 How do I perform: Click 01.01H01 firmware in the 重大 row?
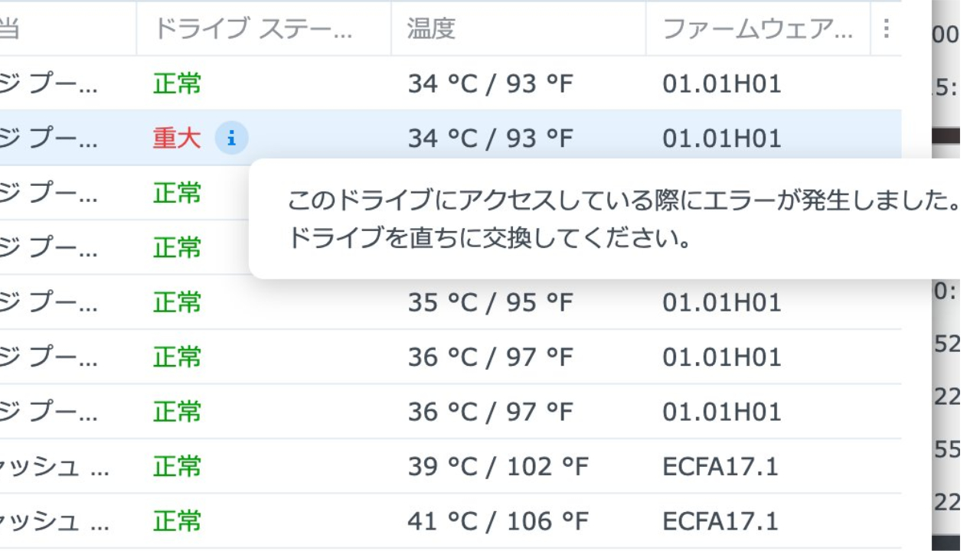pyautogui.click(x=721, y=139)
